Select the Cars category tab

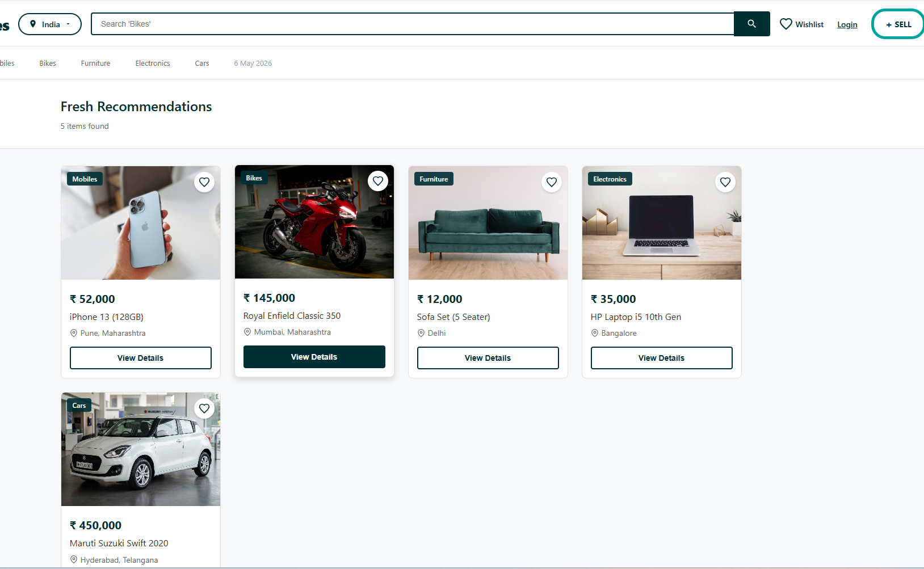[x=202, y=63]
